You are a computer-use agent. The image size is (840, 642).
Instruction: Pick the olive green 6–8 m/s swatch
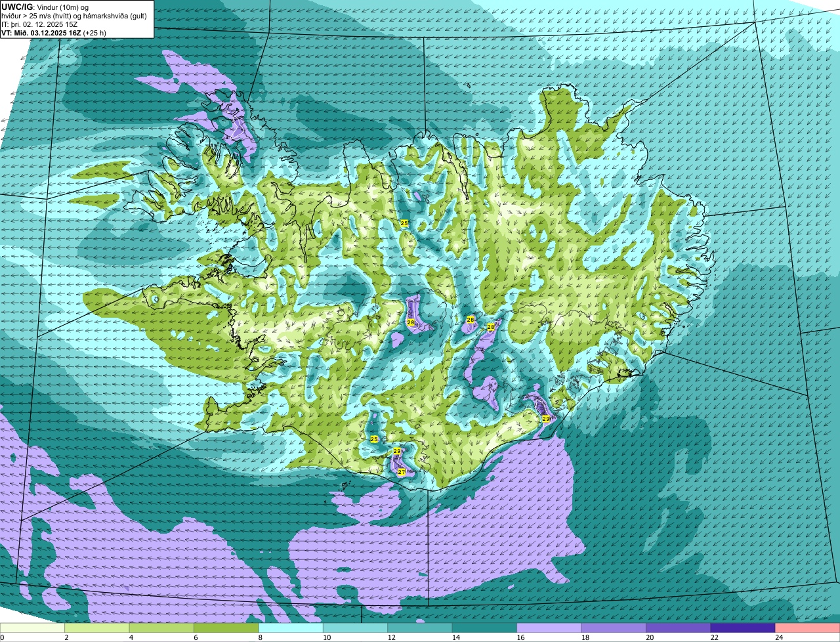tap(226, 628)
